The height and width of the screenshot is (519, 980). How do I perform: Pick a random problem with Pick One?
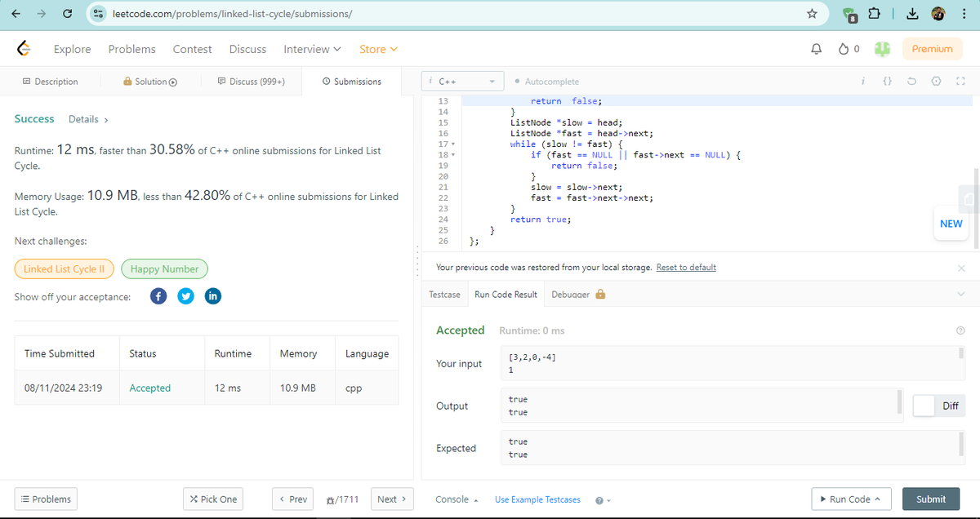click(x=213, y=499)
